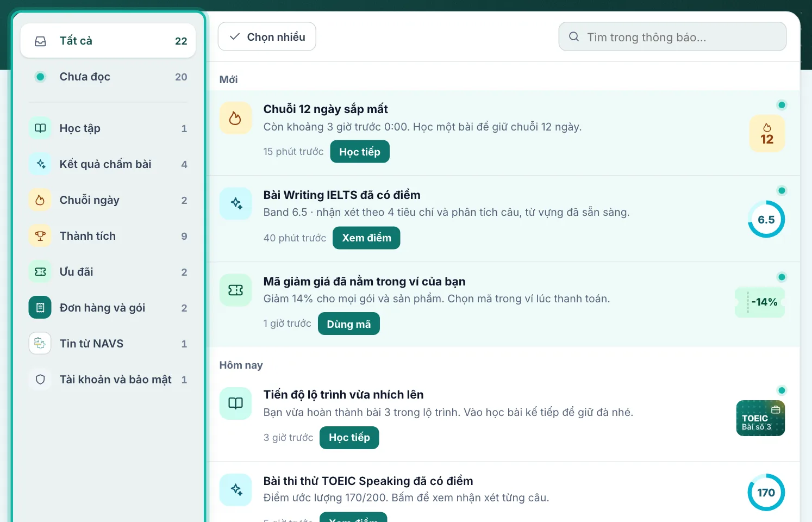Open the TOEIC Bài số 3 thumbnail
This screenshot has width=812, height=522.
click(x=760, y=418)
